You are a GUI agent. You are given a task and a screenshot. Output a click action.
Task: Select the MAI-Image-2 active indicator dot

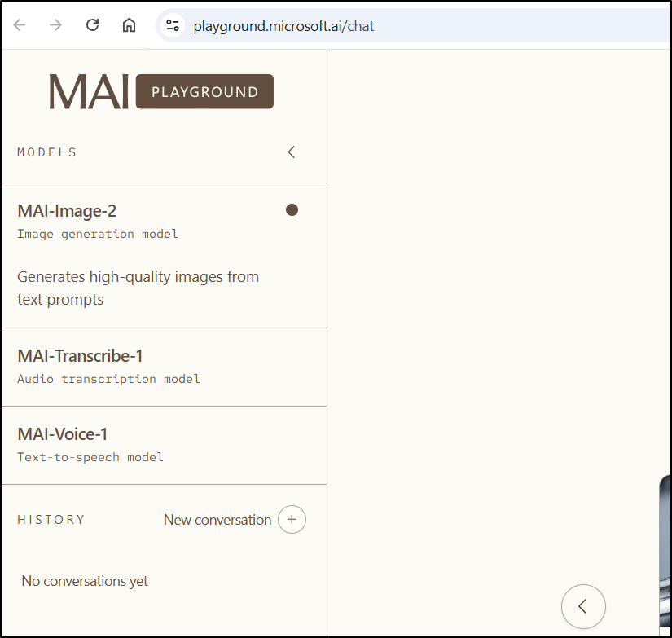click(x=292, y=210)
